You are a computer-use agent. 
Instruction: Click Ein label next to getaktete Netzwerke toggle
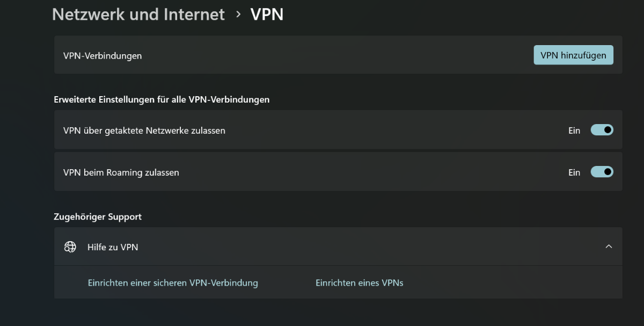coord(574,131)
